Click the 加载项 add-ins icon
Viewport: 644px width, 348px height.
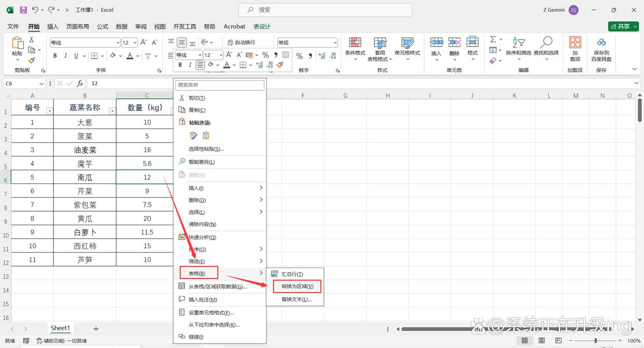coord(575,42)
